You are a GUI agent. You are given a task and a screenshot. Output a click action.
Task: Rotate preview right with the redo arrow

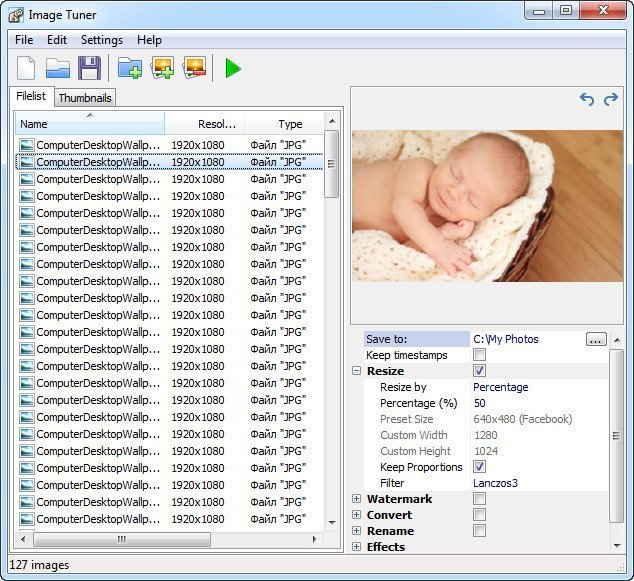click(610, 99)
